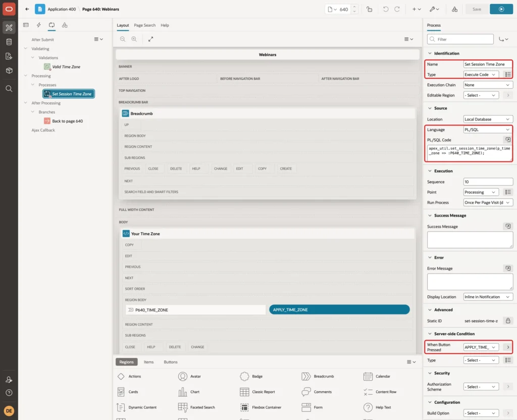The width and height of the screenshot is (517, 420).
Task: Open the Point dropdown set to Processing
Action: [x=481, y=192]
